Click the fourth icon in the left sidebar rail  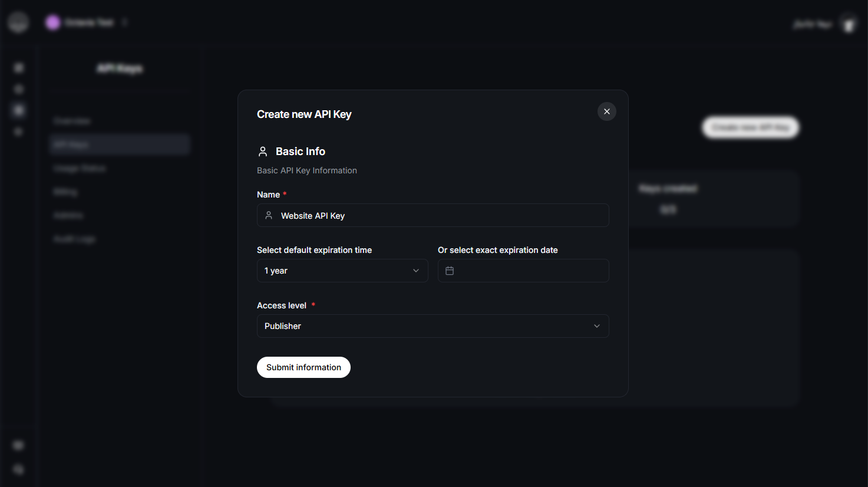click(x=18, y=131)
